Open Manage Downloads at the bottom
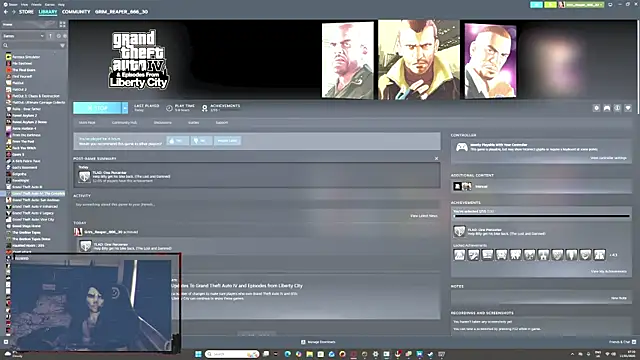640x360 pixels. coord(318,342)
